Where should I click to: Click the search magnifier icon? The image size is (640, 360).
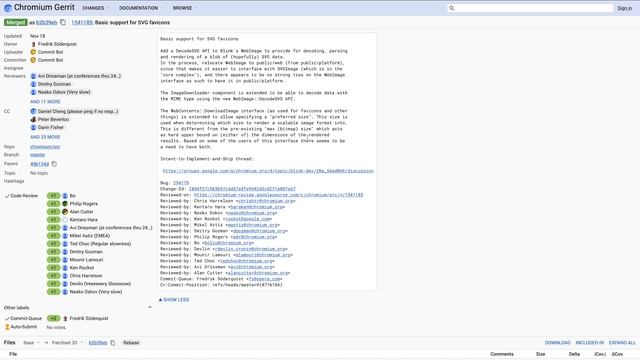coord(451,8)
